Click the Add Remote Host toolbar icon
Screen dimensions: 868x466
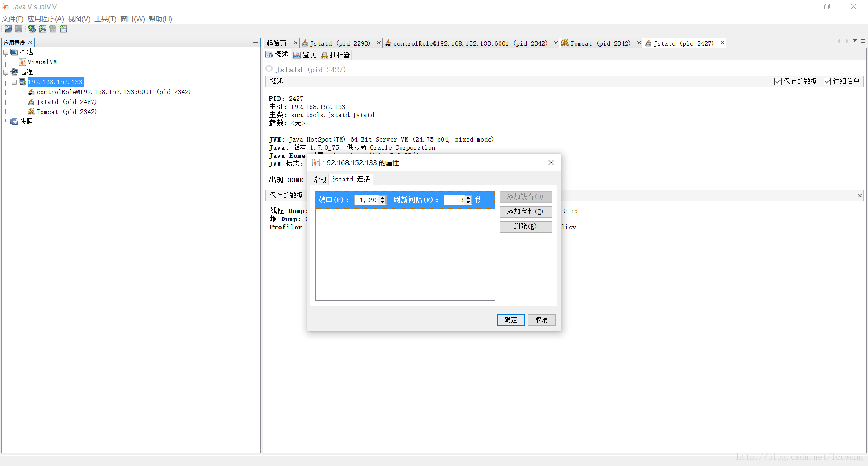click(x=32, y=29)
